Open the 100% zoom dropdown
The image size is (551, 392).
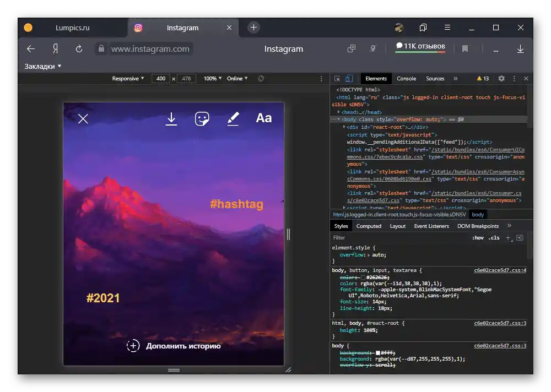tap(213, 78)
